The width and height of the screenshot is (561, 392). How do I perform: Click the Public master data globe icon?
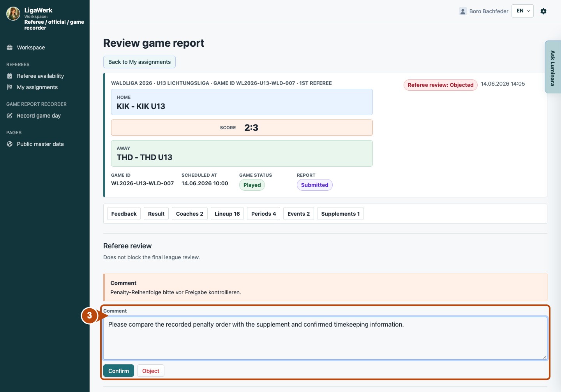pos(10,144)
